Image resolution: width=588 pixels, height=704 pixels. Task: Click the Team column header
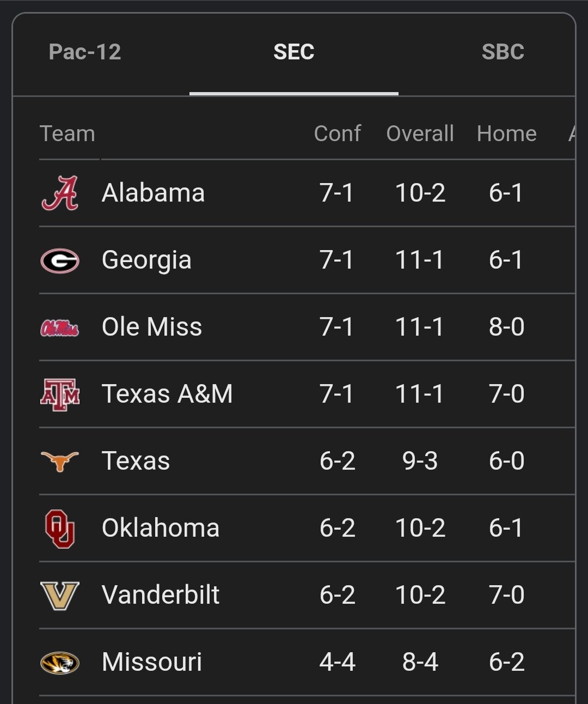tap(68, 133)
